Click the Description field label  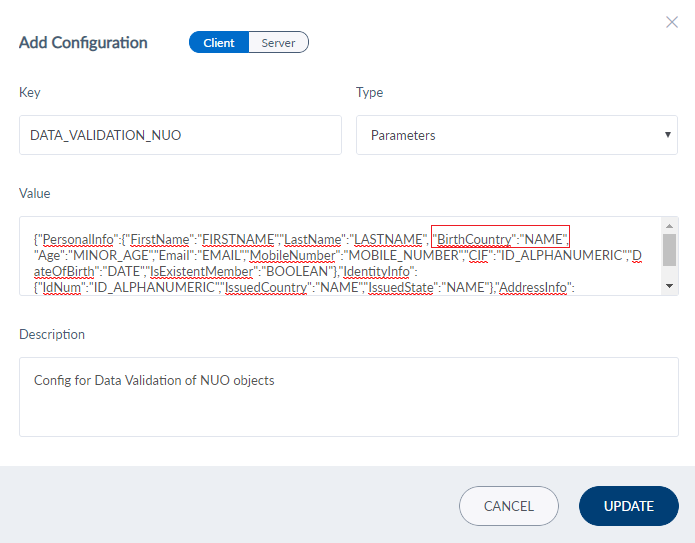52,334
